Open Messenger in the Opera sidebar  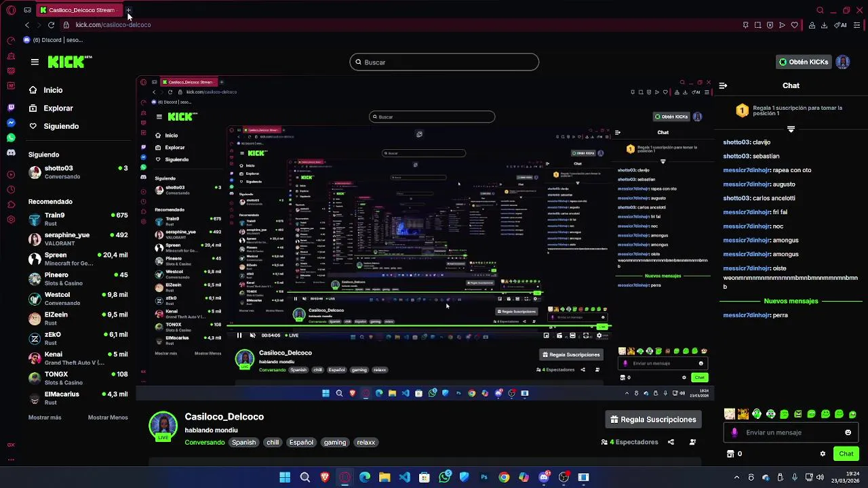click(x=11, y=123)
